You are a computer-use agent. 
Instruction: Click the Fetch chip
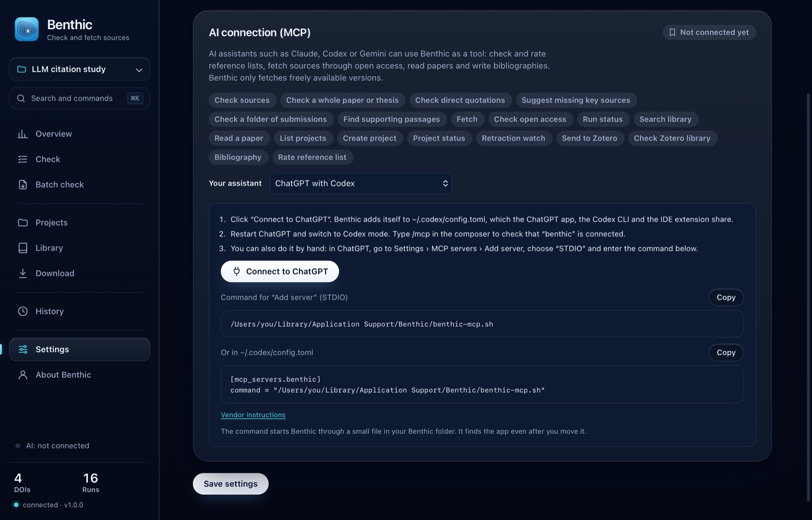pos(467,119)
